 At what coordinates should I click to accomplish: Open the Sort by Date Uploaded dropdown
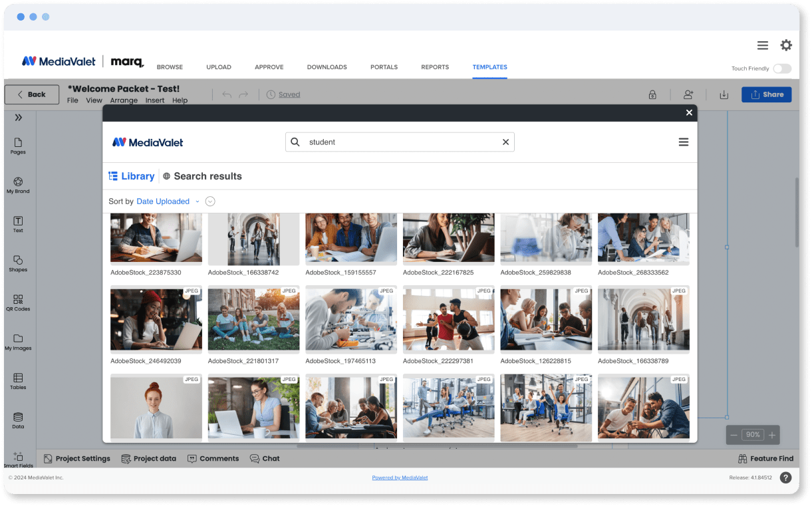click(166, 201)
